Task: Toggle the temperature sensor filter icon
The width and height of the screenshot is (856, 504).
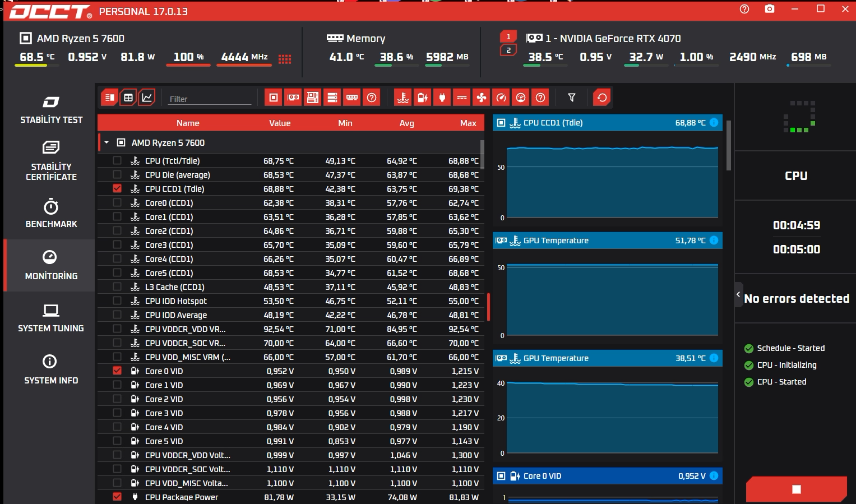Action: (403, 98)
